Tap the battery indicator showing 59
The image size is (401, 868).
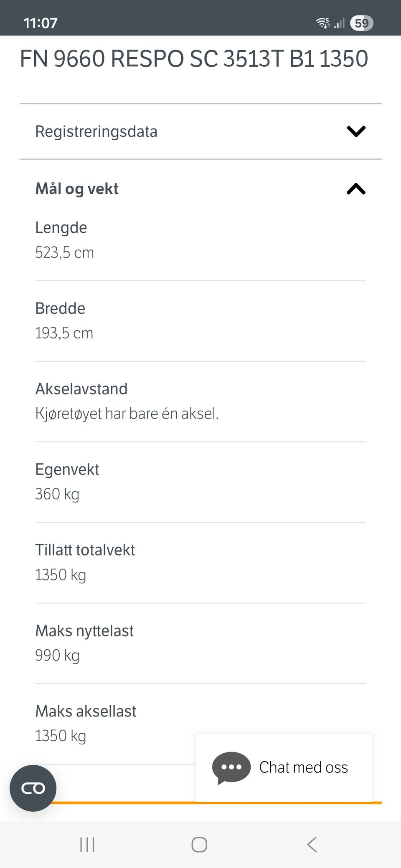[x=362, y=23]
